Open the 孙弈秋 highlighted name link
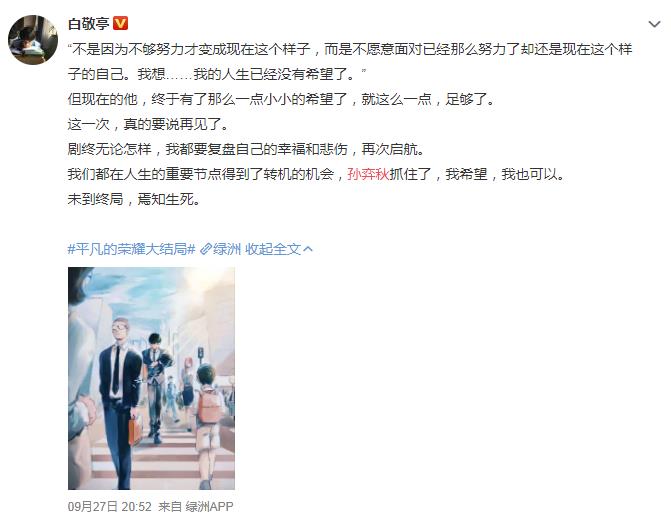671x522 pixels. pyautogui.click(x=368, y=174)
